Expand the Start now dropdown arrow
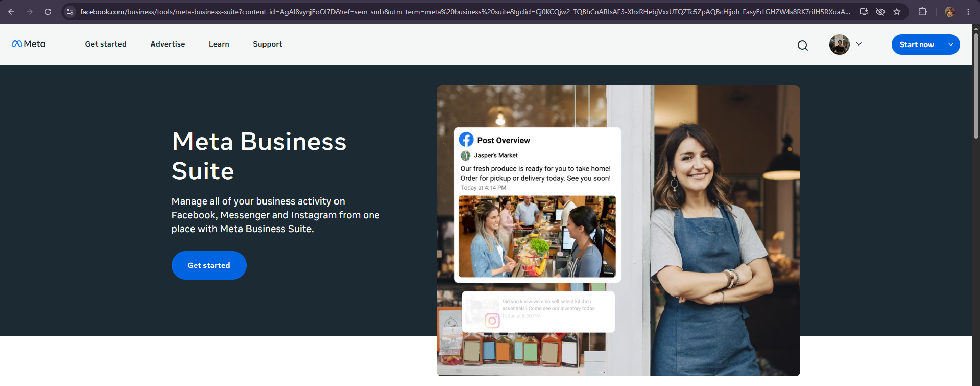Viewport: 980px width, 386px height. (951, 44)
